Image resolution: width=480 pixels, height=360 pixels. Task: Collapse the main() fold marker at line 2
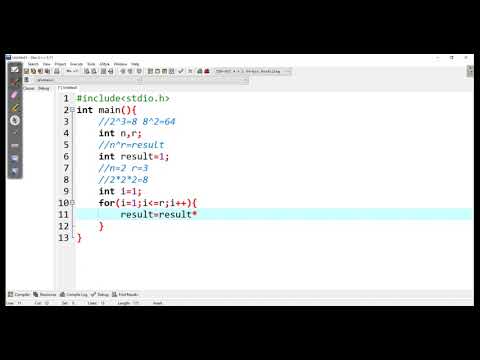(72, 110)
